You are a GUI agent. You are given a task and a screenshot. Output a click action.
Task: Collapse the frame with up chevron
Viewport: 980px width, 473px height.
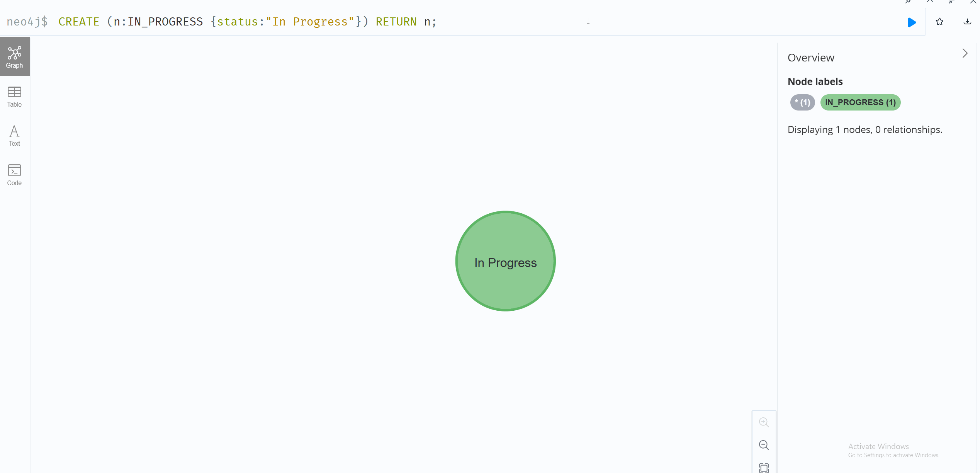(930, 2)
